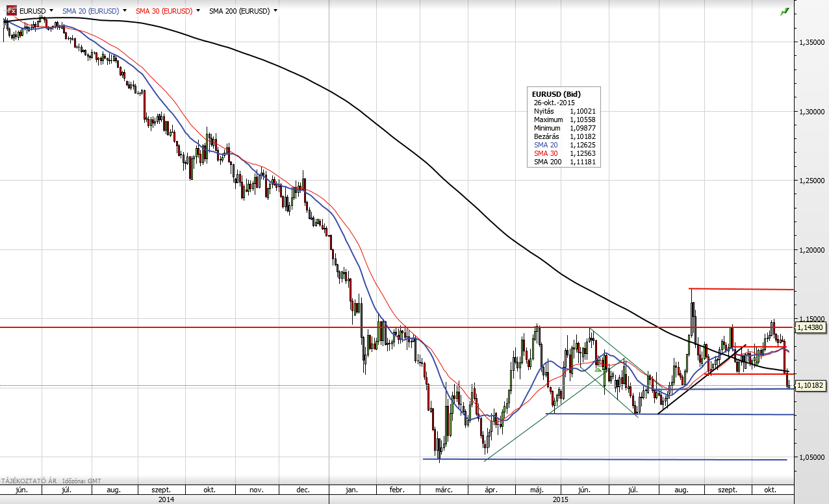Viewport: 829px width, 504px height.
Task: Click the 2014 year label
Action: point(165,499)
